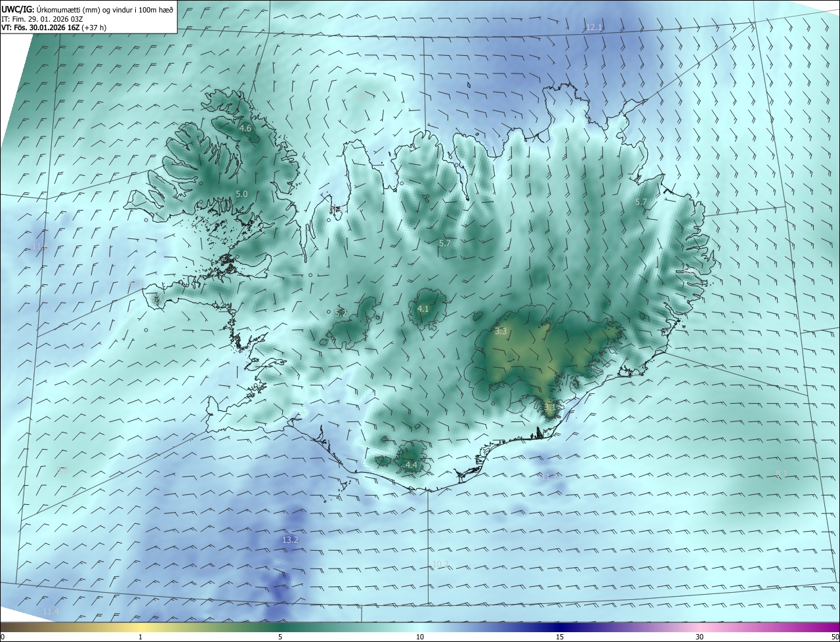Click the colorbar tick label 1
Screen dimensions: 840x642
[x=140, y=637]
